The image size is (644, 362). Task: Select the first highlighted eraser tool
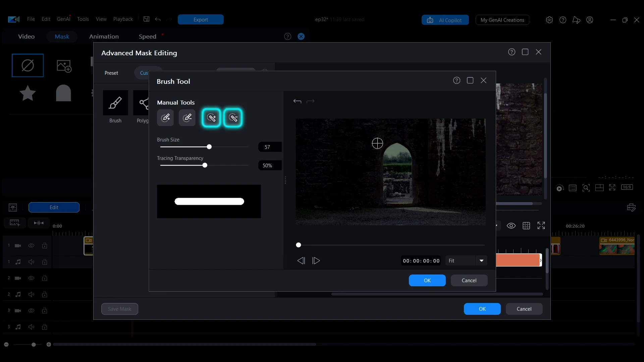[x=211, y=118]
